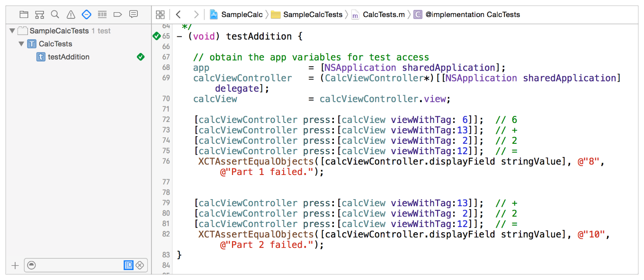Go back using the jump bar back arrow
Image resolution: width=644 pixels, height=280 pixels.
coord(179,15)
